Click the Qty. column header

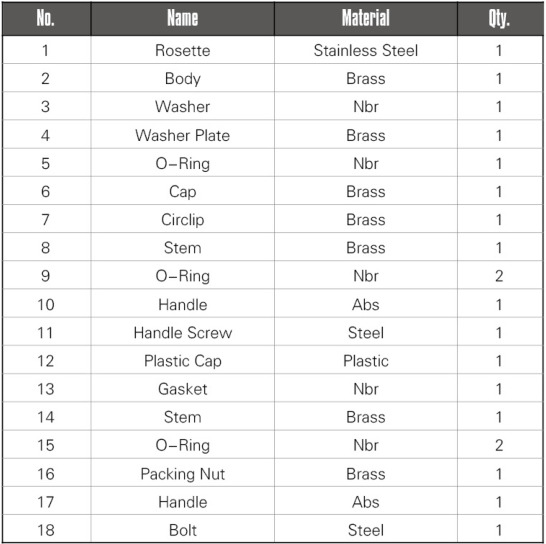(500, 18)
